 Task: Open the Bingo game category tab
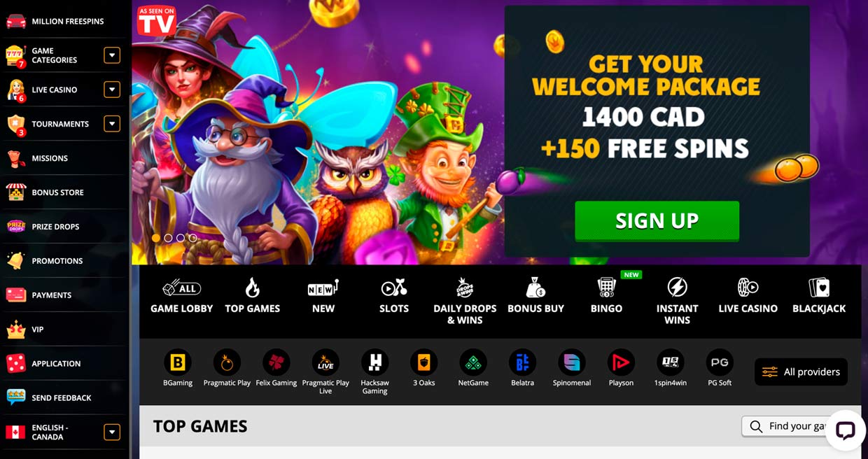[x=606, y=296]
